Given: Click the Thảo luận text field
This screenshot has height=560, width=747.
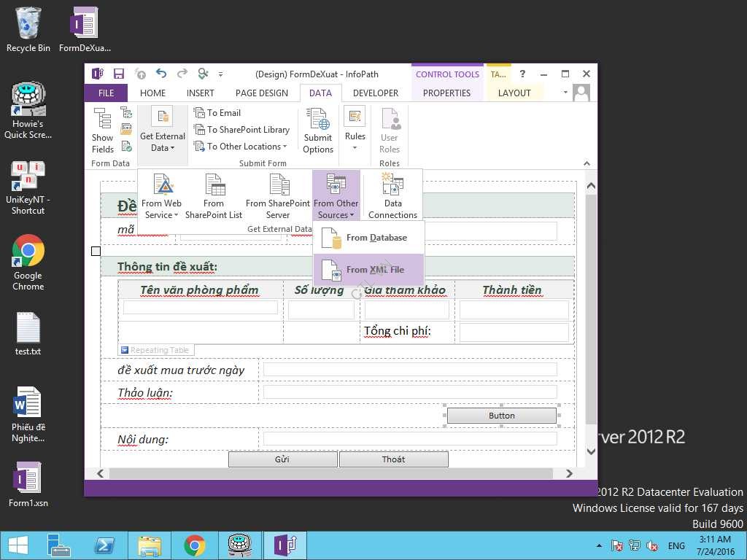Looking at the screenshot, I should click(x=410, y=392).
